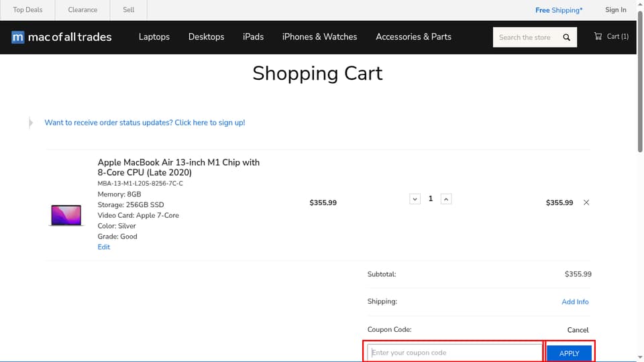Click the quantity value 1
Screen dimensions: 644x362
tap(431, 198)
